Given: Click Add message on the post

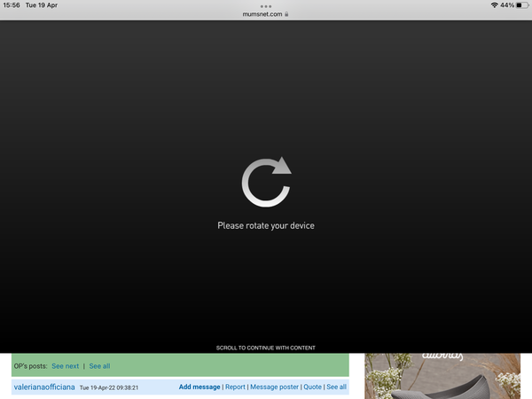Looking at the screenshot, I should click(199, 387).
